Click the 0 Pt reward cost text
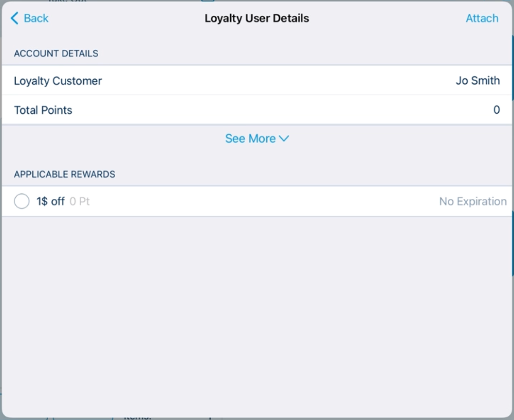Viewport: 514px width, 420px height. [x=80, y=201]
